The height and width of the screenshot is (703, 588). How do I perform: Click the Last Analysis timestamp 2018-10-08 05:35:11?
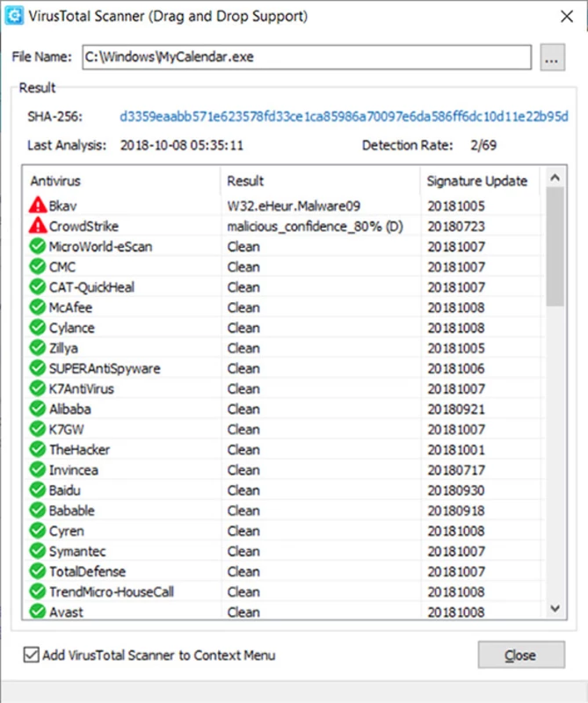[182, 145]
